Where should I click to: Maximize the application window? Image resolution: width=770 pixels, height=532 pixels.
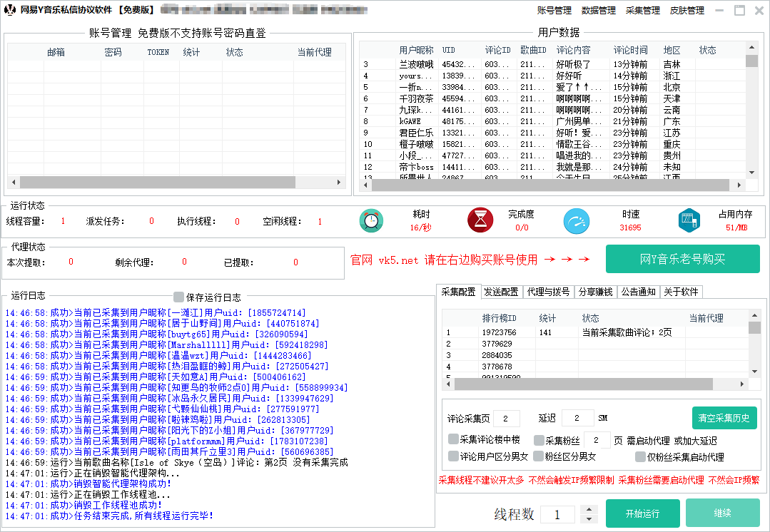[739, 10]
